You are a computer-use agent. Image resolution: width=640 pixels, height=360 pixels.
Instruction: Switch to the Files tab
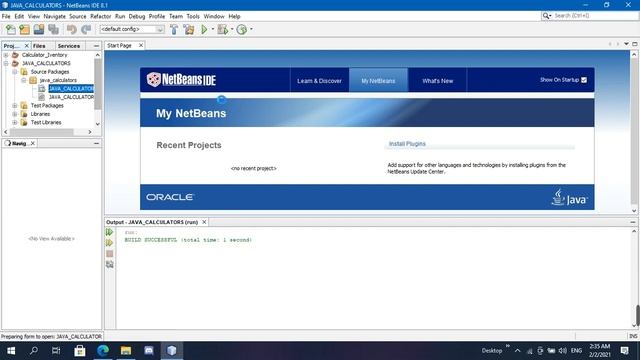point(39,46)
